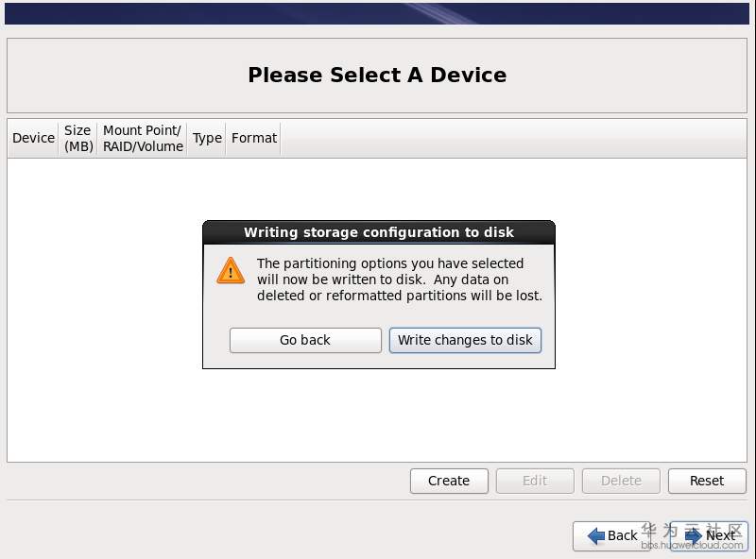The image size is (756, 559).
Task: Click the Format column header
Action: click(x=254, y=138)
